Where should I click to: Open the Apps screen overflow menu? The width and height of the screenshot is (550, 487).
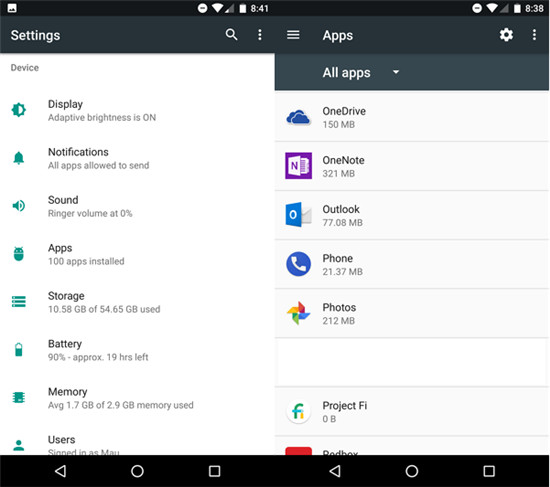coord(534,35)
